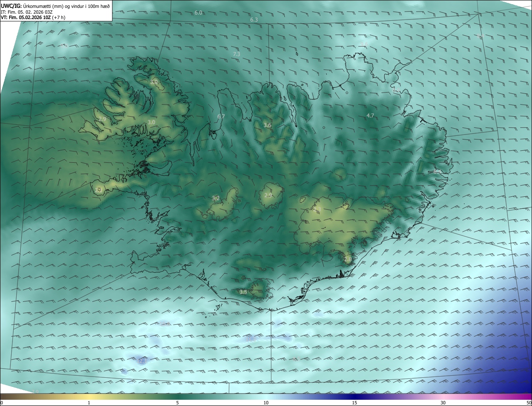Click the 6.7 value label on the map
The height and width of the screenshot is (406, 532).
click(221, 117)
